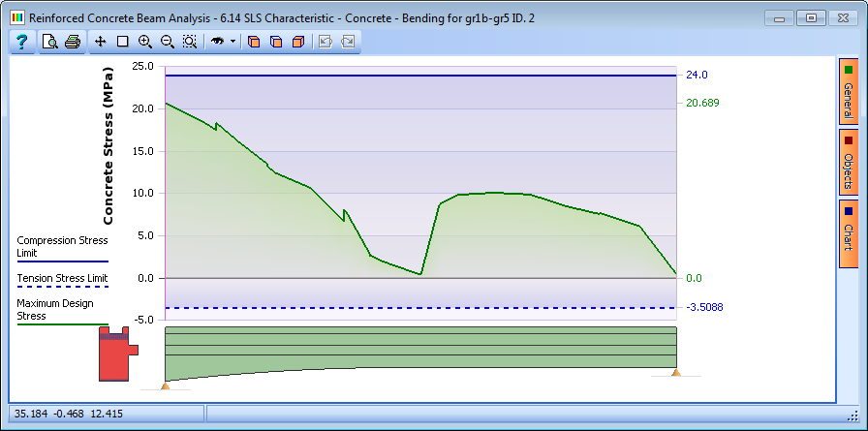
Task: Click the coordinates readout in the status bar
Action: coord(69,414)
